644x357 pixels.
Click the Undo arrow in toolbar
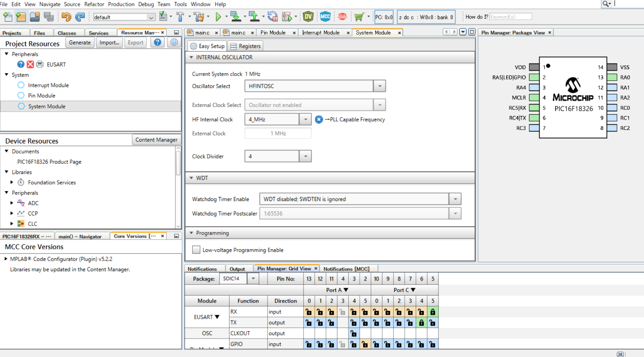point(66,17)
